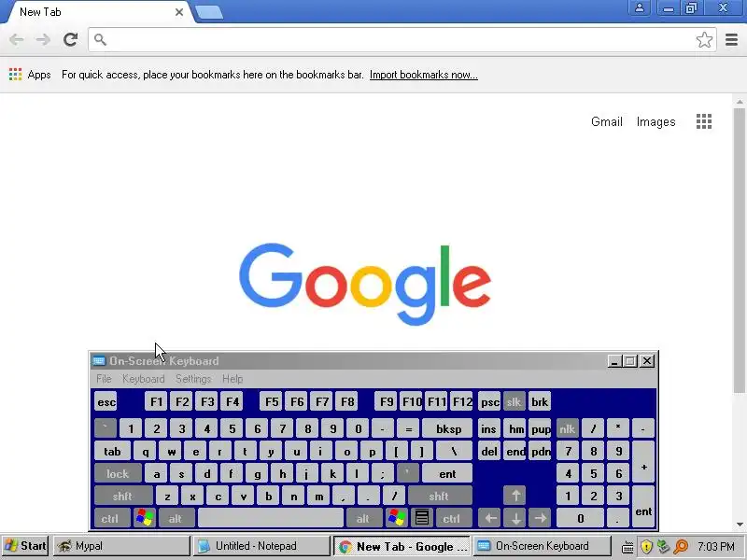The height and width of the screenshot is (560, 747).
Task: Open the Images link
Action: (656, 122)
